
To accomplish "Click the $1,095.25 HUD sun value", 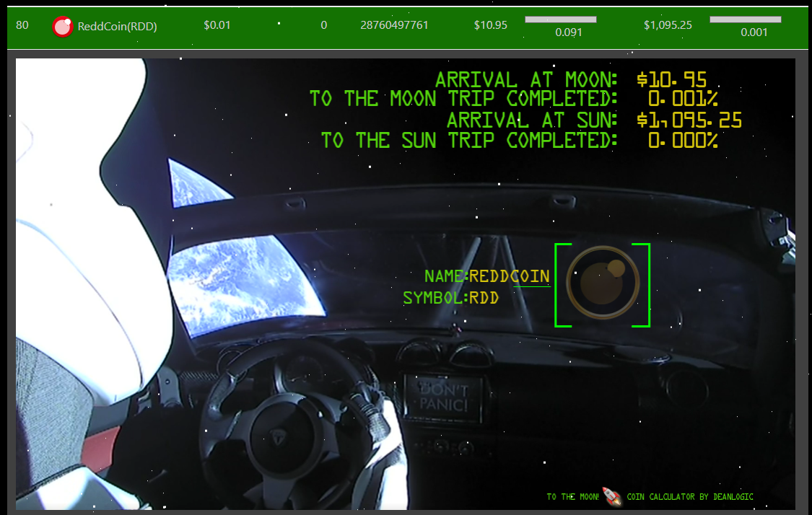I will point(689,120).
